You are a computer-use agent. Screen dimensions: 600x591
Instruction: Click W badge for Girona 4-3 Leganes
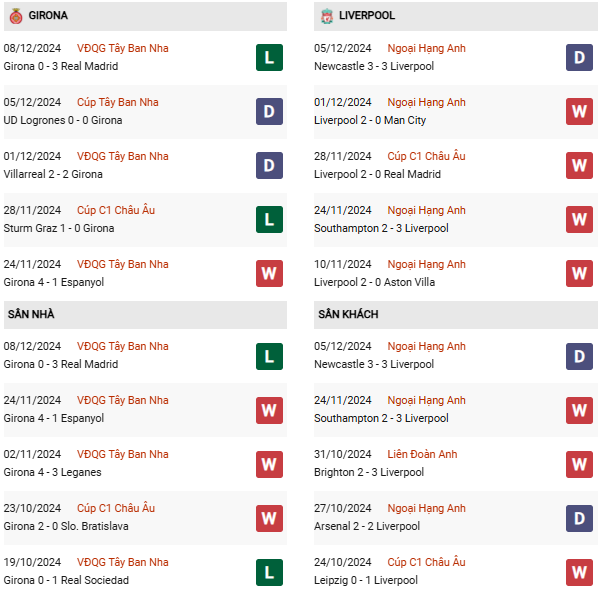point(269,463)
